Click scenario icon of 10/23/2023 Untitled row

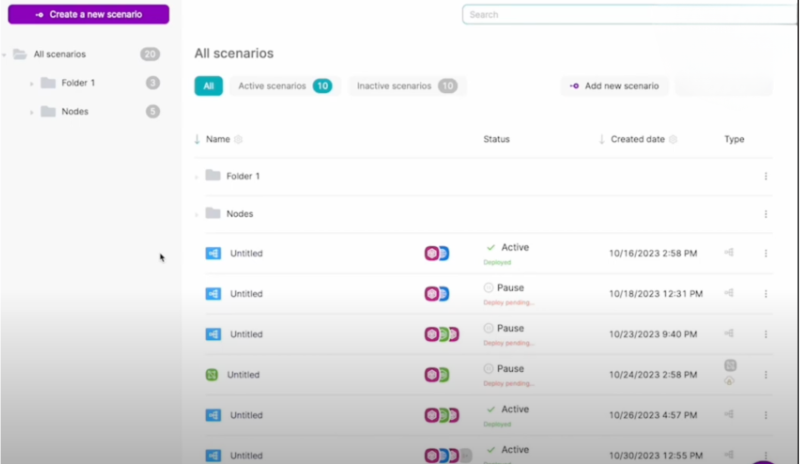[x=213, y=334]
